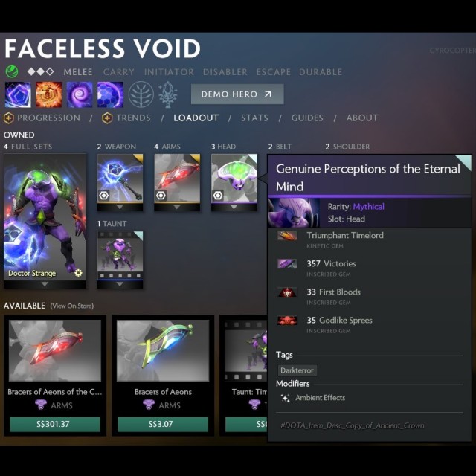This screenshot has width=476, height=476.
Task: Expand the Weapon slot dropdown arrow
Action: pos(120,207)
